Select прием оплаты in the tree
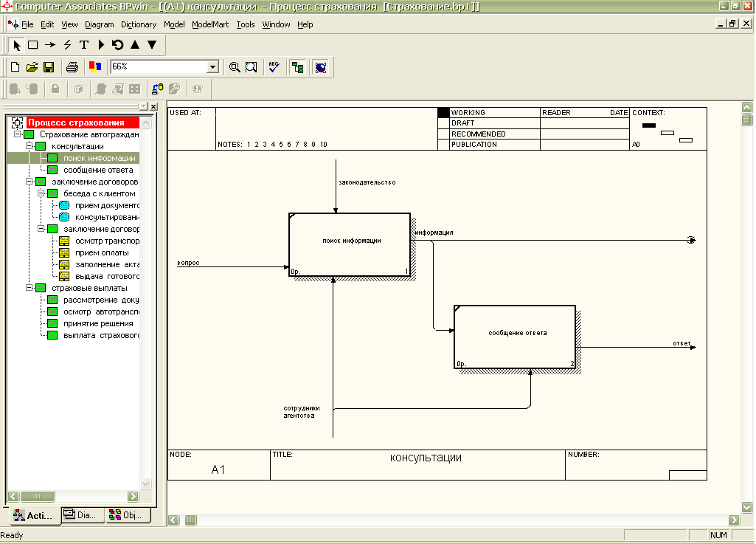This screenshot has height=544, width=756. point(102,252)
